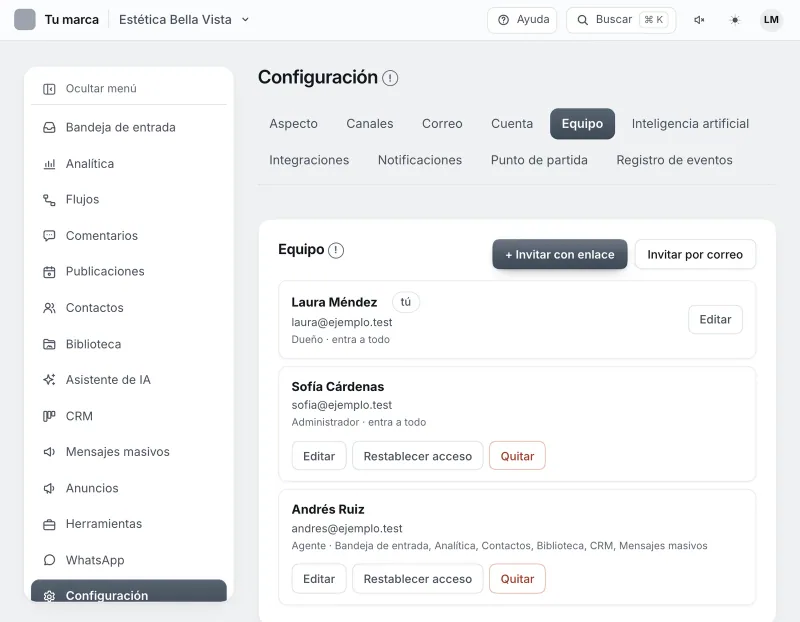Click 'Dueño · entra a todo' text
Image resolution: width=800 pixels, height=622 pixels.
[340, 340]
